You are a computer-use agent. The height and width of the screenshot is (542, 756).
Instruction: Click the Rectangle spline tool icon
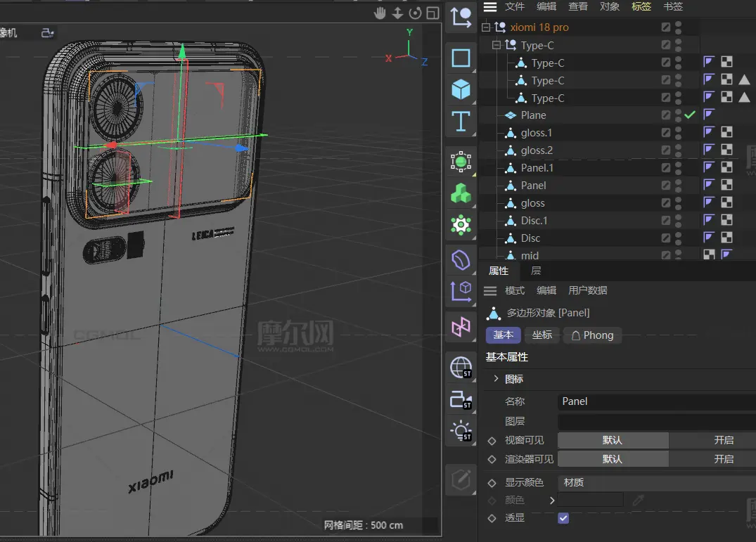461,58
